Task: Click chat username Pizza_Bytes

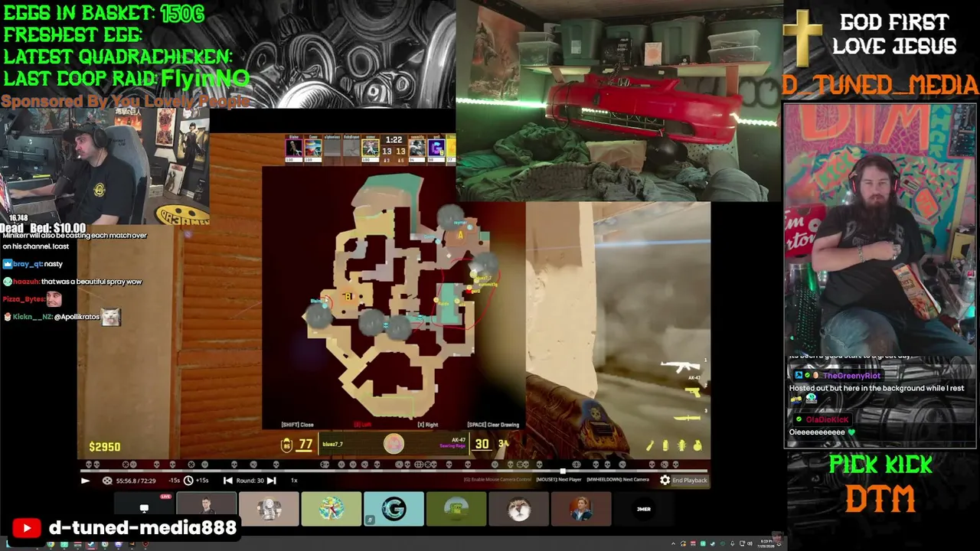Action: (23, 299)
